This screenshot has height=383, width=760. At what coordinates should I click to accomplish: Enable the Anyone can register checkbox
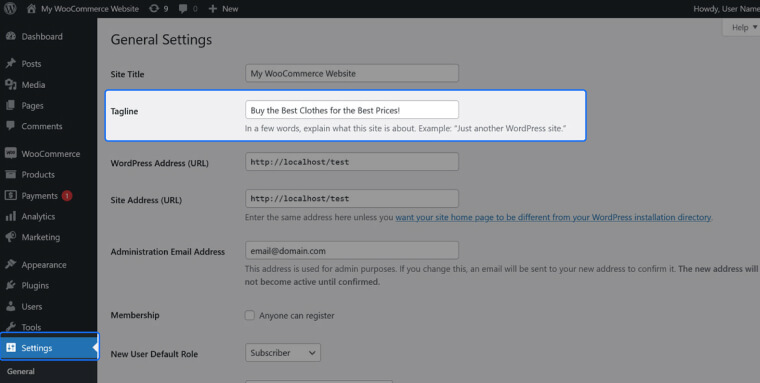click(x=250, y=315)
